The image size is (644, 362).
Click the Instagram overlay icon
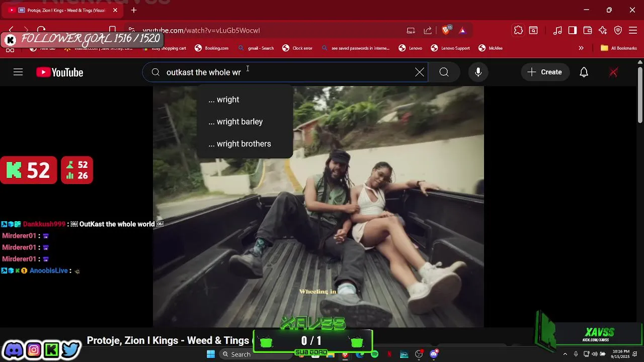click(33, 349)
